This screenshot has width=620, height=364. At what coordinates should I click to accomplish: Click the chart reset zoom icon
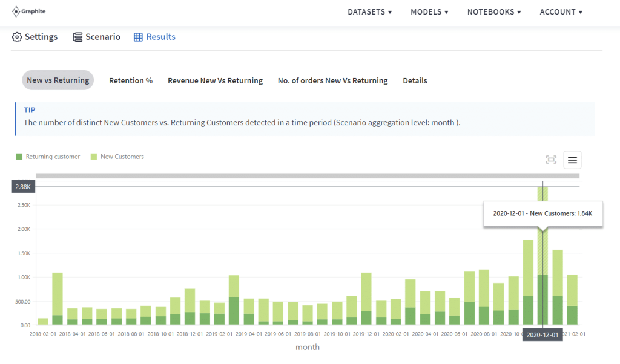click(x=551, y=160)
